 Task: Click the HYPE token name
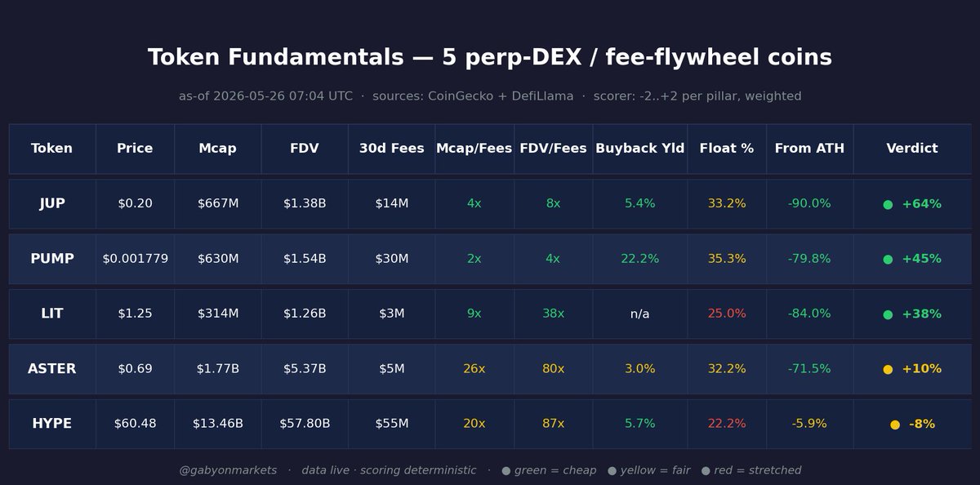[52, 425]
